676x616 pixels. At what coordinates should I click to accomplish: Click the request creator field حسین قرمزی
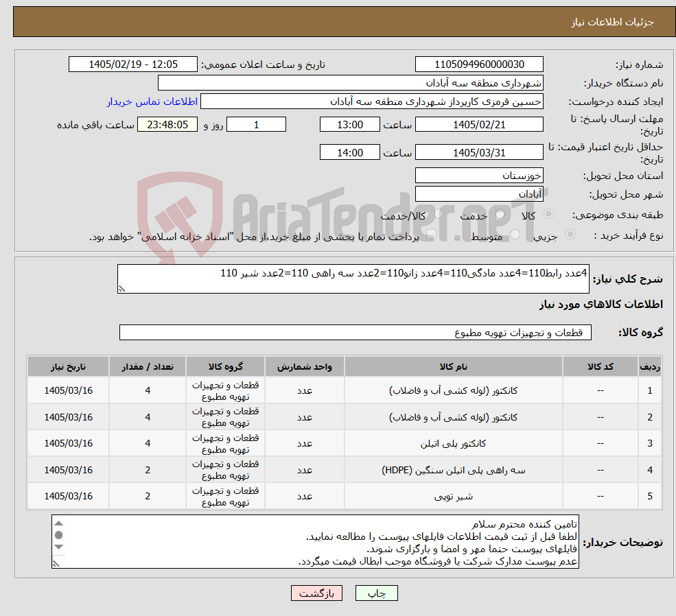(x=371, y=102)
